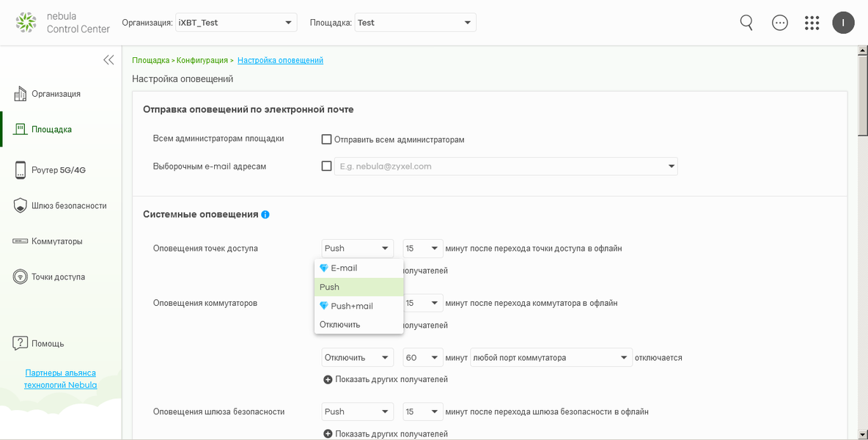The width and height of the screenshot is (868, 440).
Task: Open the Площадка Test dropdown
Action: (415, 23)
